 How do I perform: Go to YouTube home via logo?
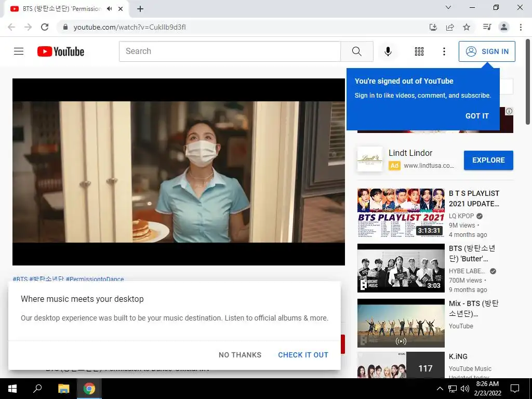pos(61,51)
